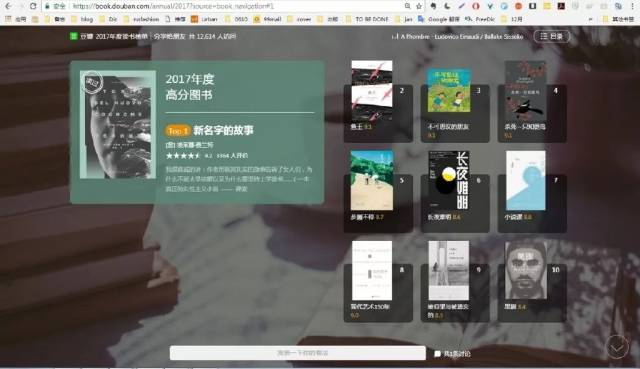
Task: Open book card number 7 with light-blue cover
Action: click(x=532, y=191)
